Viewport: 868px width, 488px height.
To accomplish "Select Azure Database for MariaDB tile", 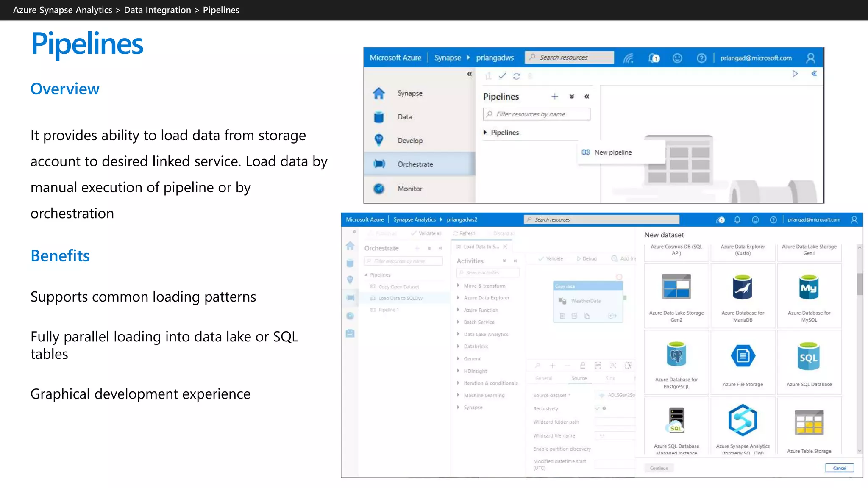I will pyautogui.click(x=743, y=296).
